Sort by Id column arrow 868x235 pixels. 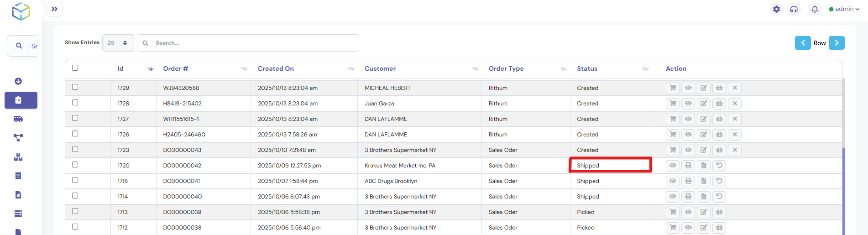click(x=150, y=69)
